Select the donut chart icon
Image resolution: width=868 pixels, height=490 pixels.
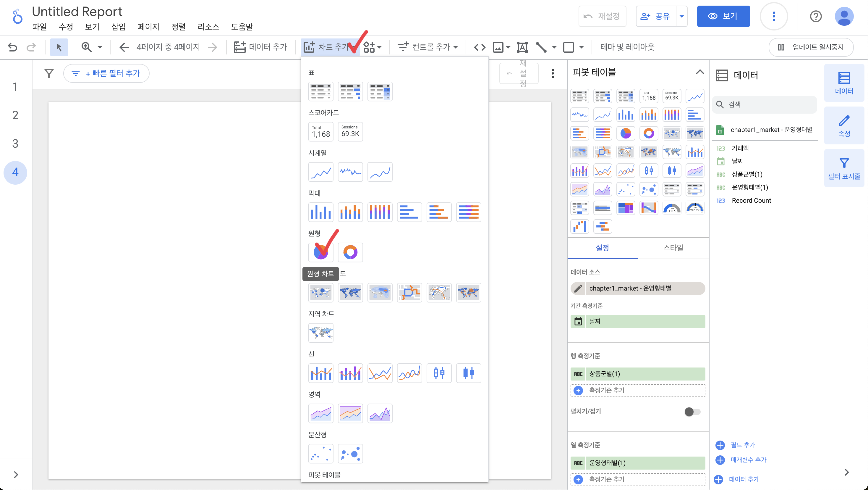tap(350, 252)
